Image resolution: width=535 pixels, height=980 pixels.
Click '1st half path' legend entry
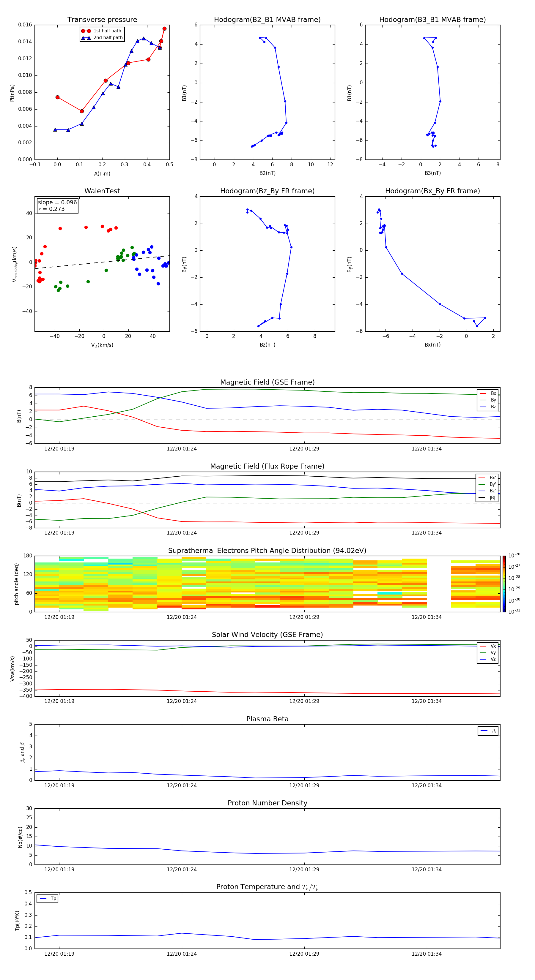pos(101,31)
